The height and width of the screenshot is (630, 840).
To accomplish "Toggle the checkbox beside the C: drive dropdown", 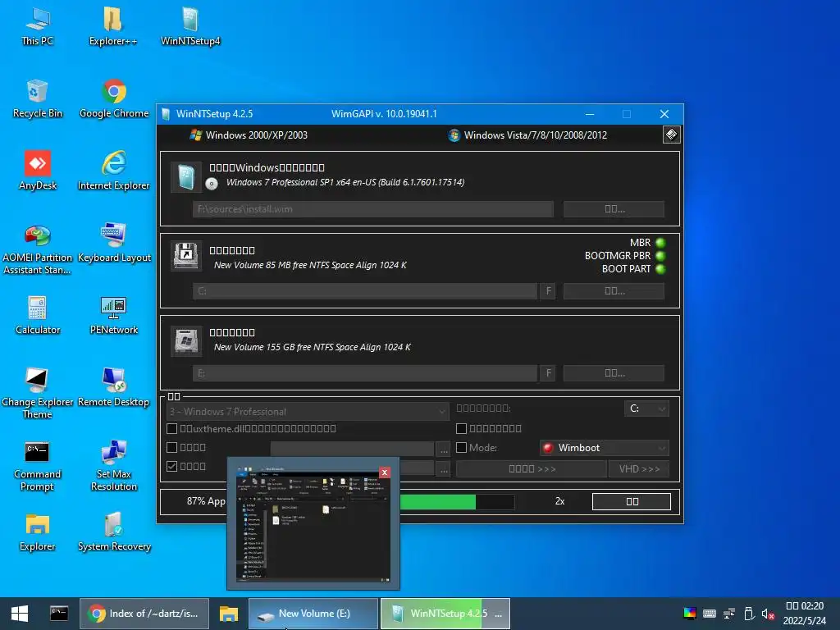I will pos(461,428).
